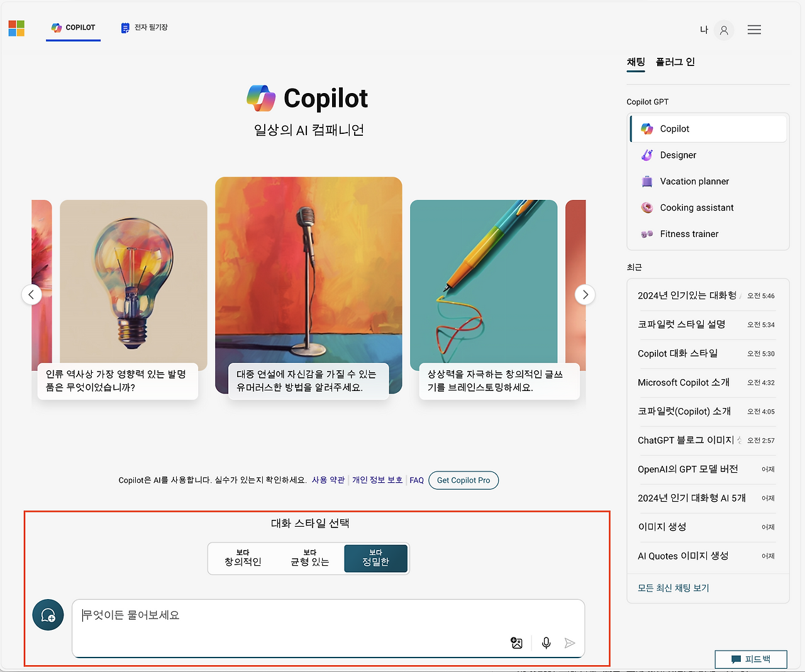Switch to the 플러그 인 tab

point(675,62)
